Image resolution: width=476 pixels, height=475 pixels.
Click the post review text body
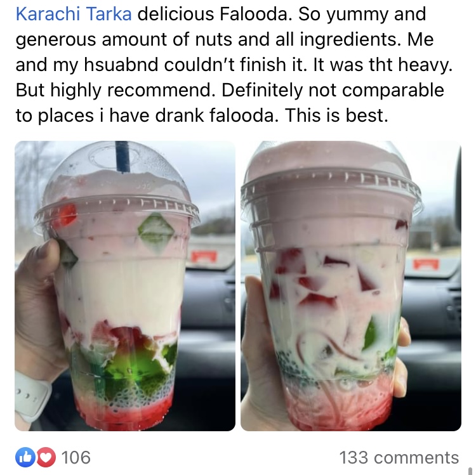click(x=234, y=65)
